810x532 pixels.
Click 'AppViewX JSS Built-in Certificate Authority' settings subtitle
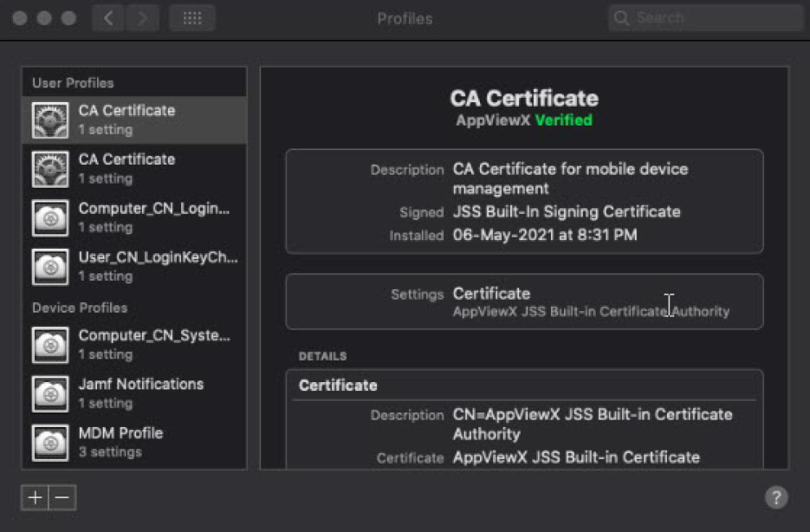[x=591, y=311]
